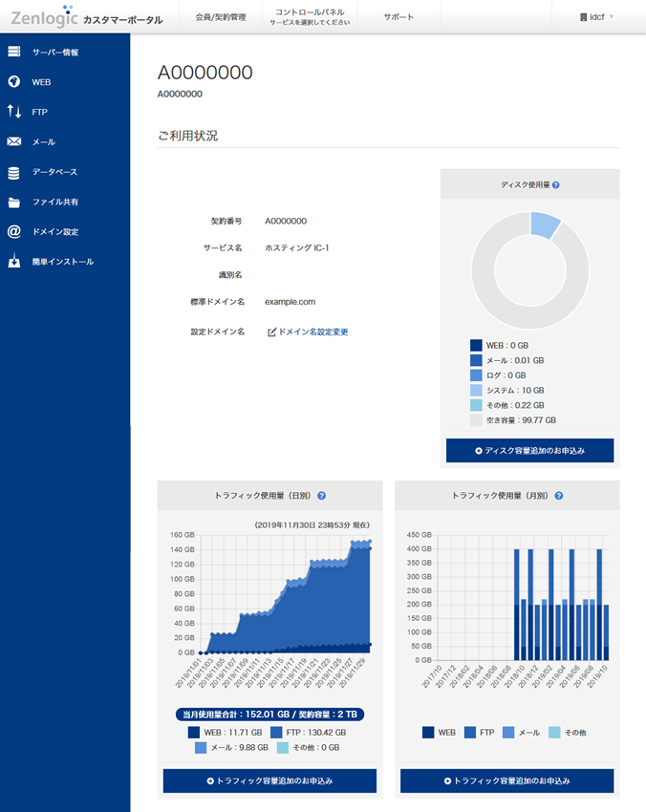Click the WEB globe icon

coord(13,82)
